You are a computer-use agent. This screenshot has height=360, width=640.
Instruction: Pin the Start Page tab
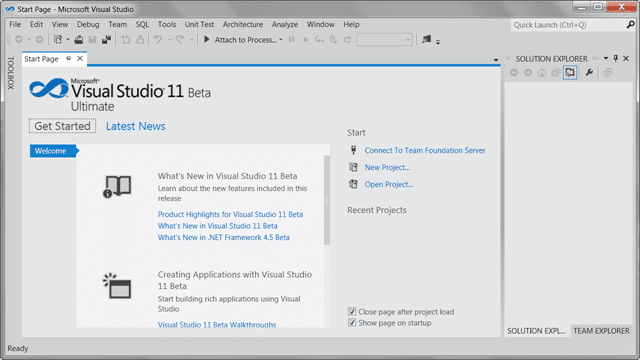[x=69, y=58]
